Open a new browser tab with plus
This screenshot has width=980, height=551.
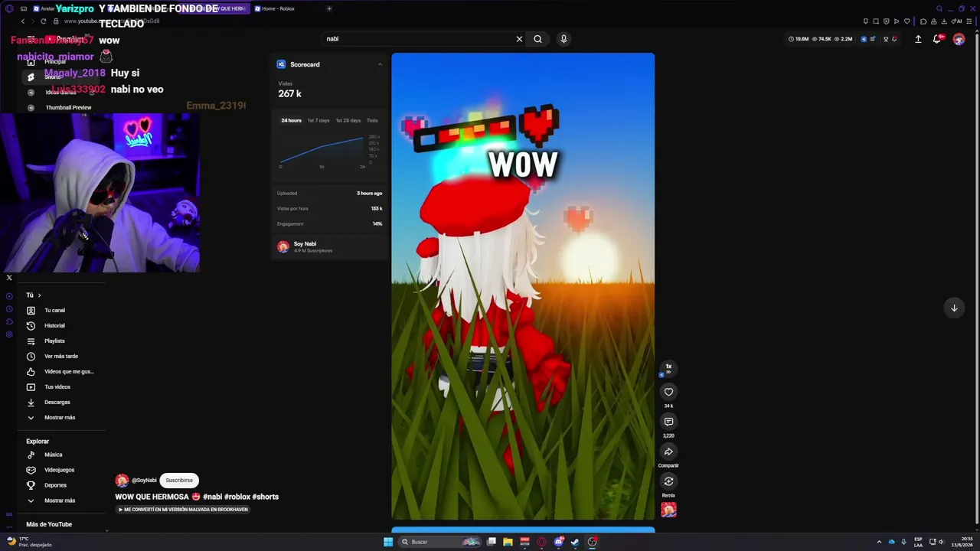coord(329,8)
